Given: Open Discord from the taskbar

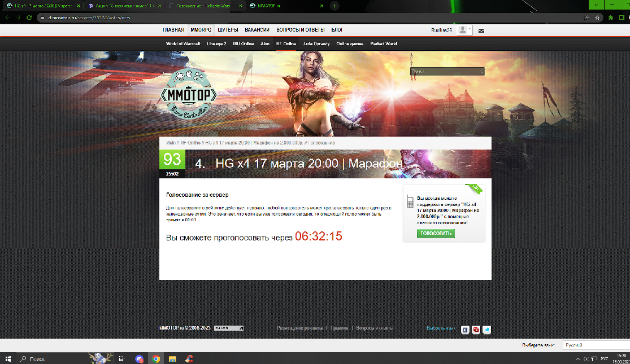Looking at the screenshot, I should (x=140, y=359).
